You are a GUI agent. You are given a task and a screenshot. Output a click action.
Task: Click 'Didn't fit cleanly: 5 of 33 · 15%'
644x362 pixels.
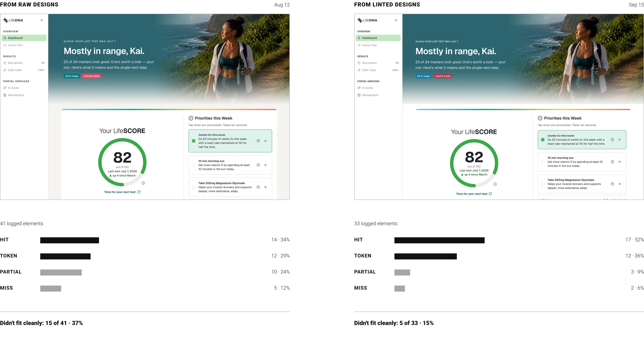coord(394,323)
